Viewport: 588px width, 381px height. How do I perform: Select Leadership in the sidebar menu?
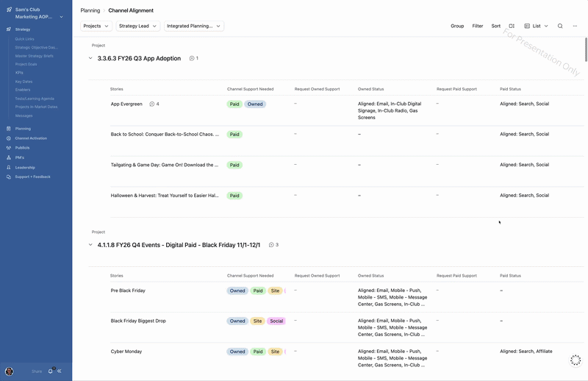click(25, 167)
